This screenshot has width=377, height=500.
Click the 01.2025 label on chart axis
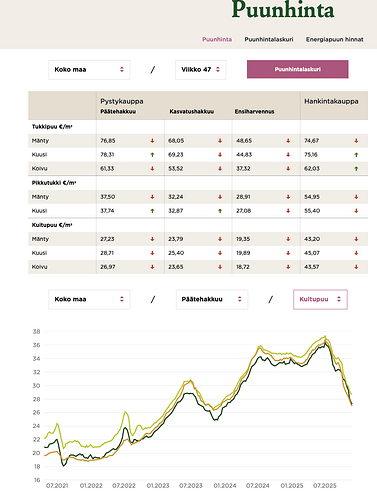(x=292, y=486)
